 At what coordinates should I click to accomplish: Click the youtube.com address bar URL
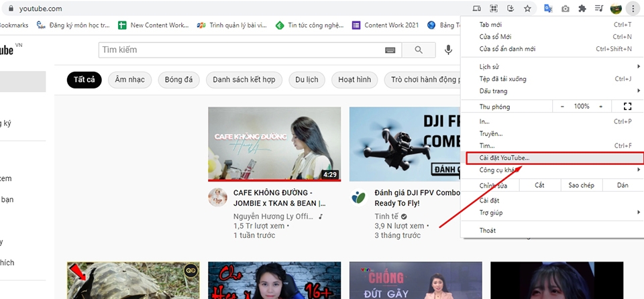(41, 8)
